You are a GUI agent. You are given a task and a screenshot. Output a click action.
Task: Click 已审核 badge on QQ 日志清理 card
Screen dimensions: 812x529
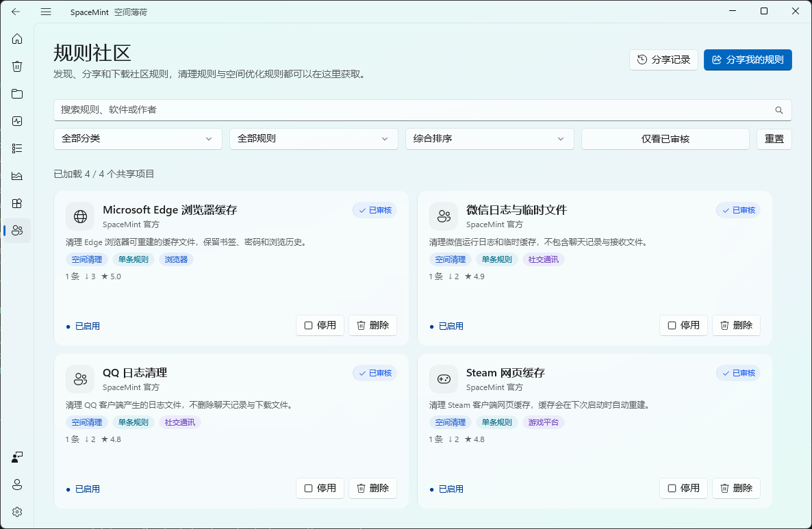[x=375, y=373]
